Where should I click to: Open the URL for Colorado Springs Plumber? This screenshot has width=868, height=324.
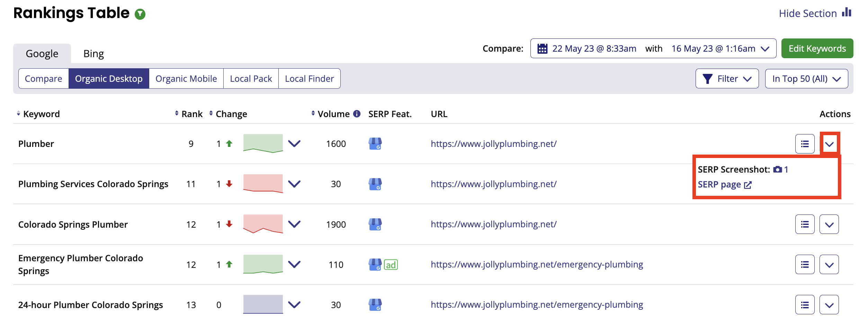click(494, 224)
